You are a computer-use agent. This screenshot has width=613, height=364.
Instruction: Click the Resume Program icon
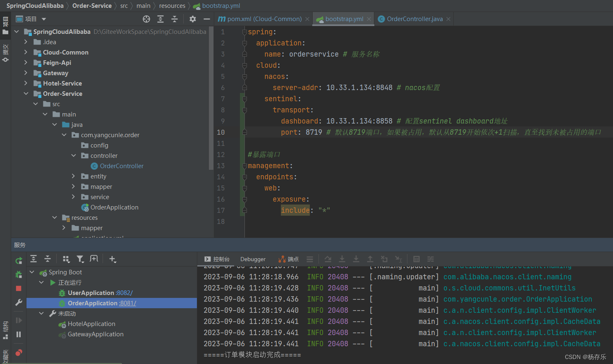click(19, 320)
